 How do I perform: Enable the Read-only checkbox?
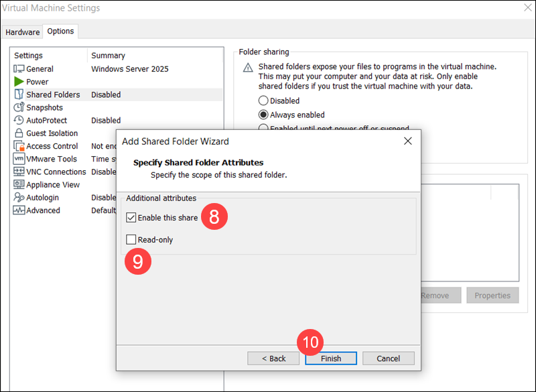click(131, 239)
